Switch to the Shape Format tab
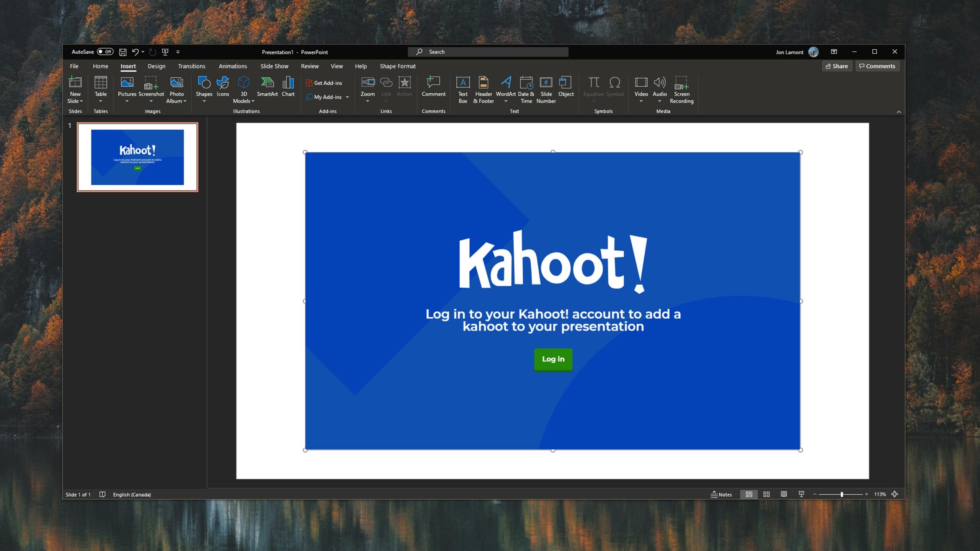 click(397, 66)
